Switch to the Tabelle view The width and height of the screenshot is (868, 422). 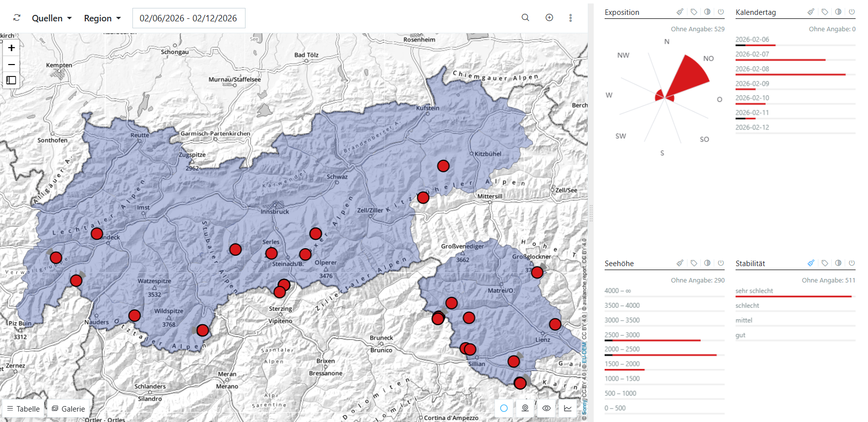point(23,409)
